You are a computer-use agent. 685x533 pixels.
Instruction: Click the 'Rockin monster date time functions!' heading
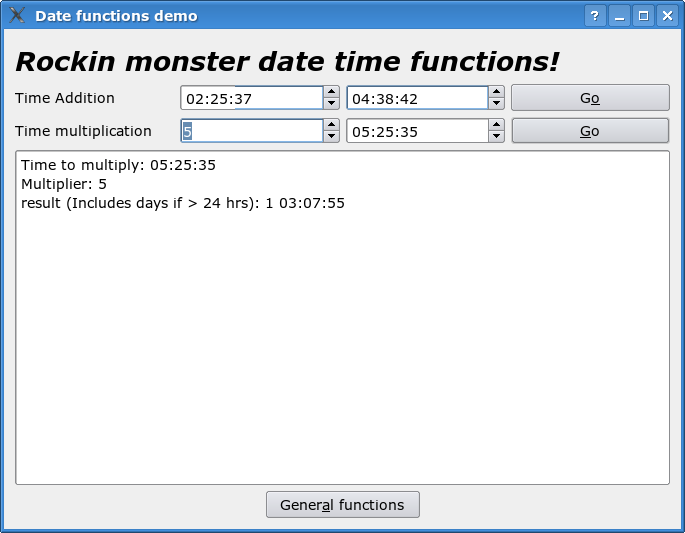pyautogui.click(x=287, y=61)
